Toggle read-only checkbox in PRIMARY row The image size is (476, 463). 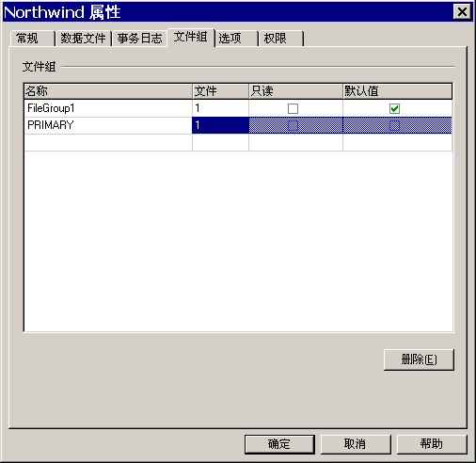click(x=293, y=125)
